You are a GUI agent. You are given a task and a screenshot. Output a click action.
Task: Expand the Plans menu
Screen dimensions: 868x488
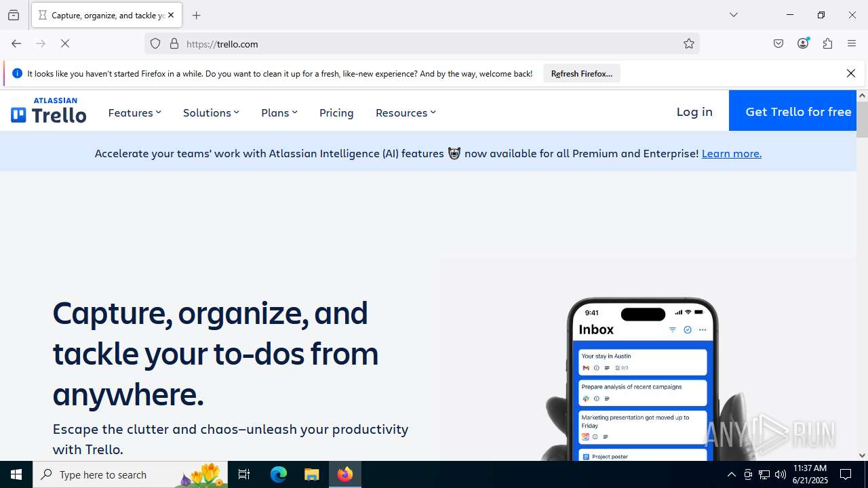(x=279, y=113)
